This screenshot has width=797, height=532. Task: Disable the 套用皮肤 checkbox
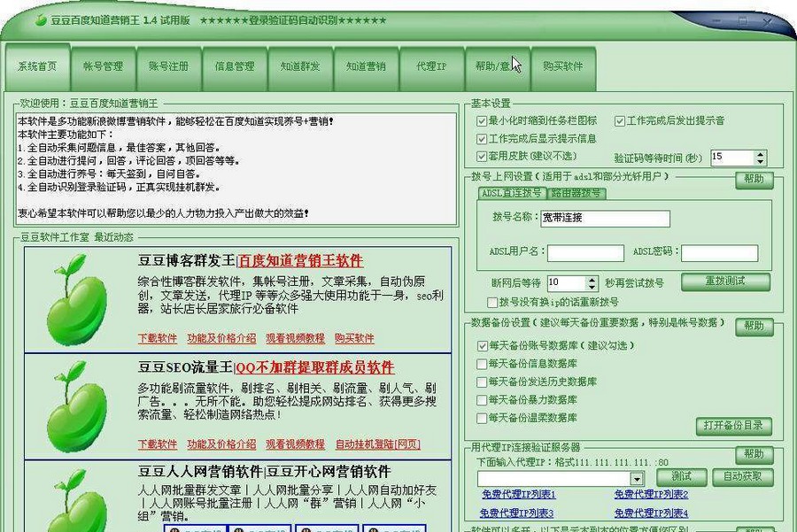(x=482, y=156)
